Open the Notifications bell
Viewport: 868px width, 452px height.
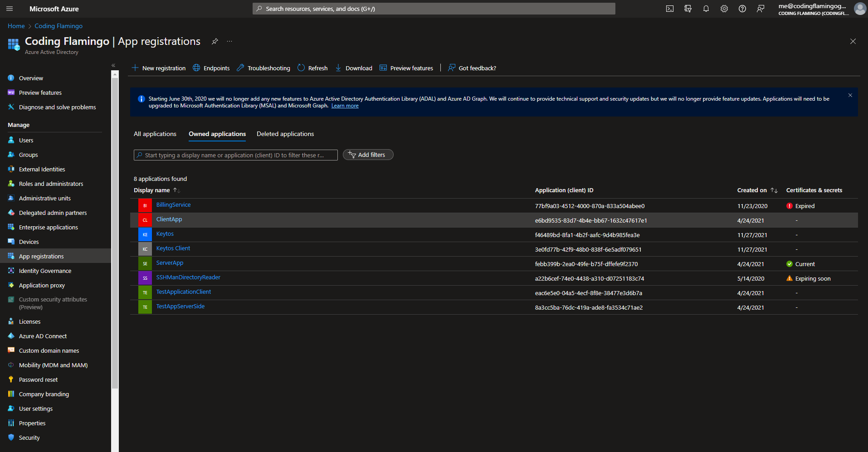pos(706,9)
